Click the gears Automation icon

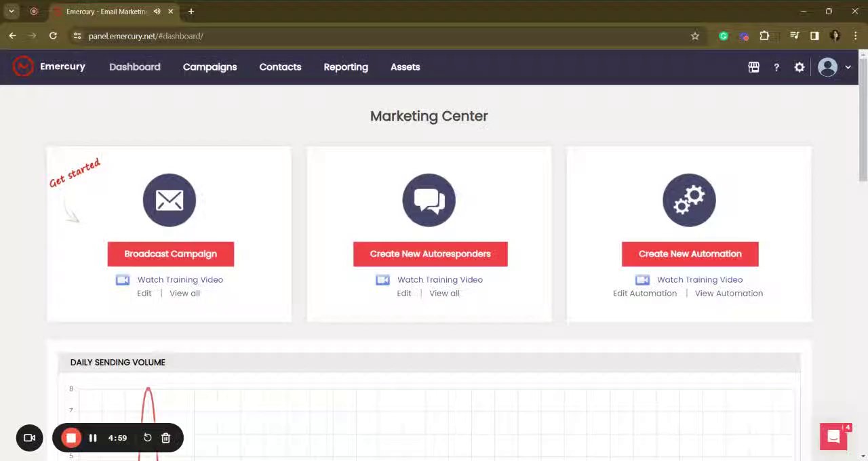click(x=689, y=200)
